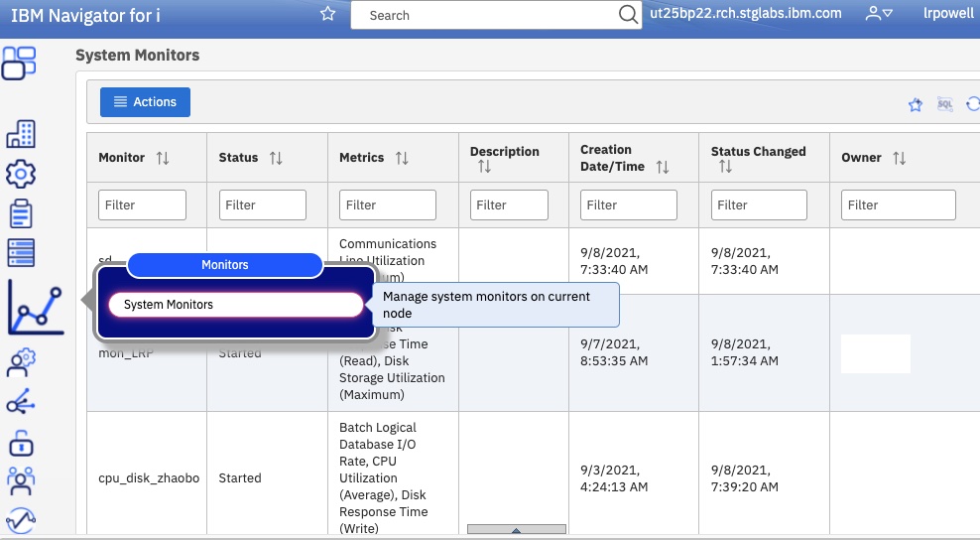Open the Actions menu button

point(145,102)
